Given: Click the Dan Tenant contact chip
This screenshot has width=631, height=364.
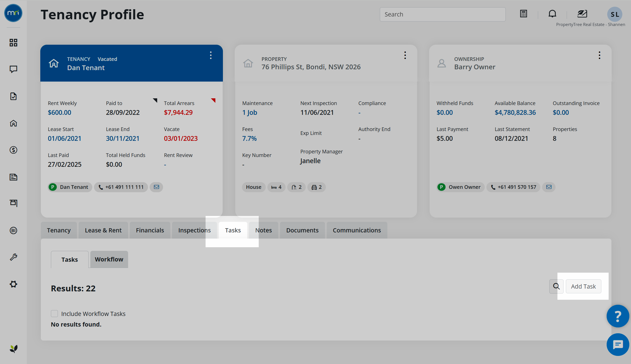Looking at the screenshot, I should point(70,187).
